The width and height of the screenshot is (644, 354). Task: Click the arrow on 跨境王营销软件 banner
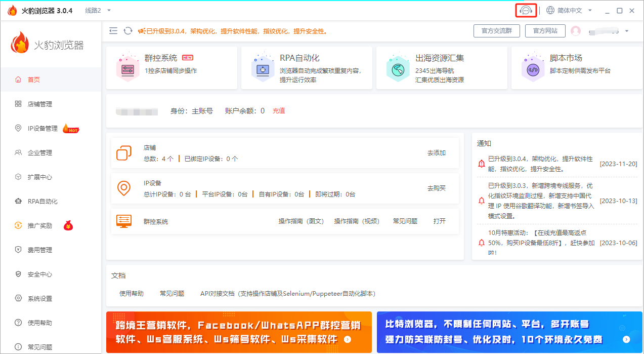(x=347, y=339)
